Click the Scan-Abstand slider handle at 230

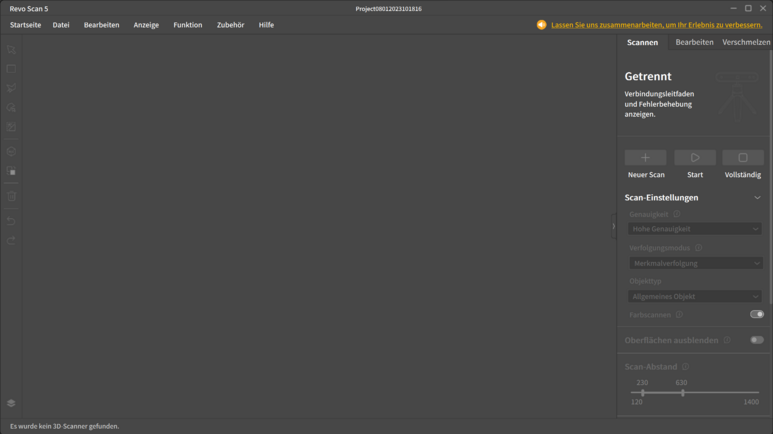(642, 393)
